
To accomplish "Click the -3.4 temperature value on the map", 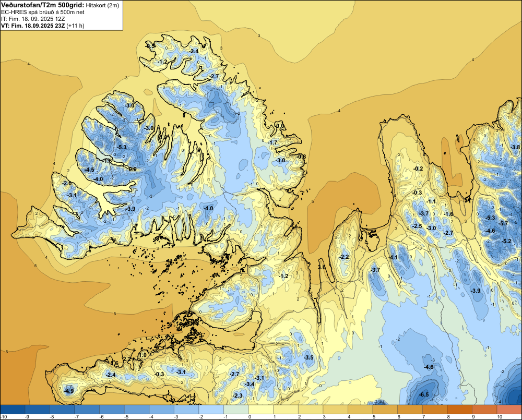I will pyautogui.click(x=250, y=384).
